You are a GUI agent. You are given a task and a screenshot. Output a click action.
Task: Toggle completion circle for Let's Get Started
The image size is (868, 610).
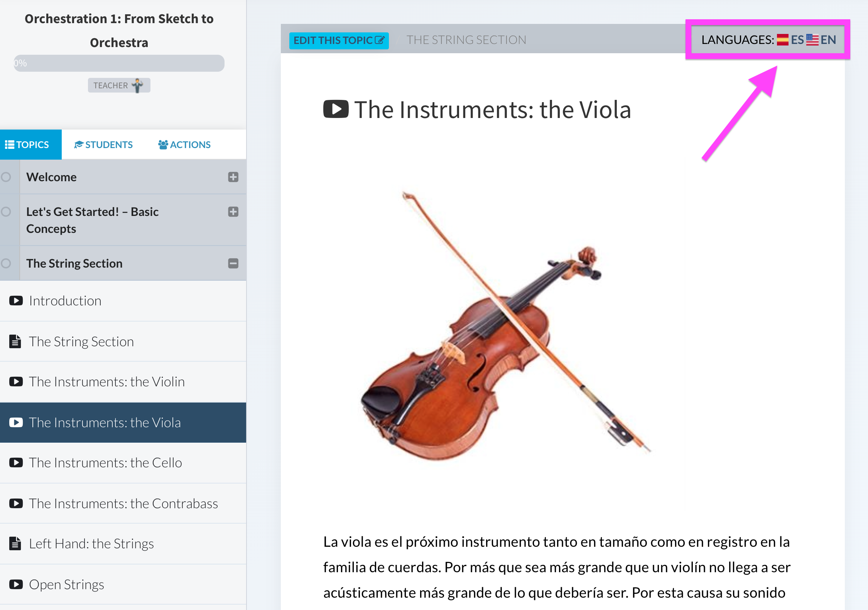6,212
